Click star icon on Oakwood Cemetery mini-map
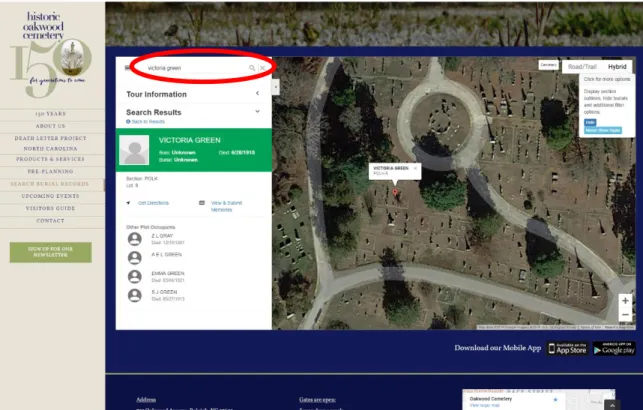This screenshot has height=410, width=643. [x=556, y=400]
